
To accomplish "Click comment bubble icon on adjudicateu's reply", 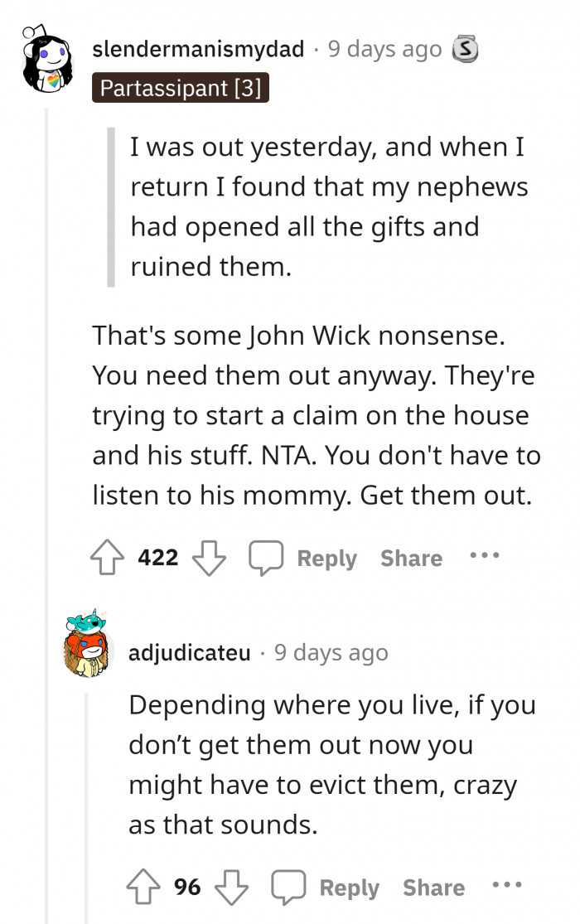I will (289, 888).
